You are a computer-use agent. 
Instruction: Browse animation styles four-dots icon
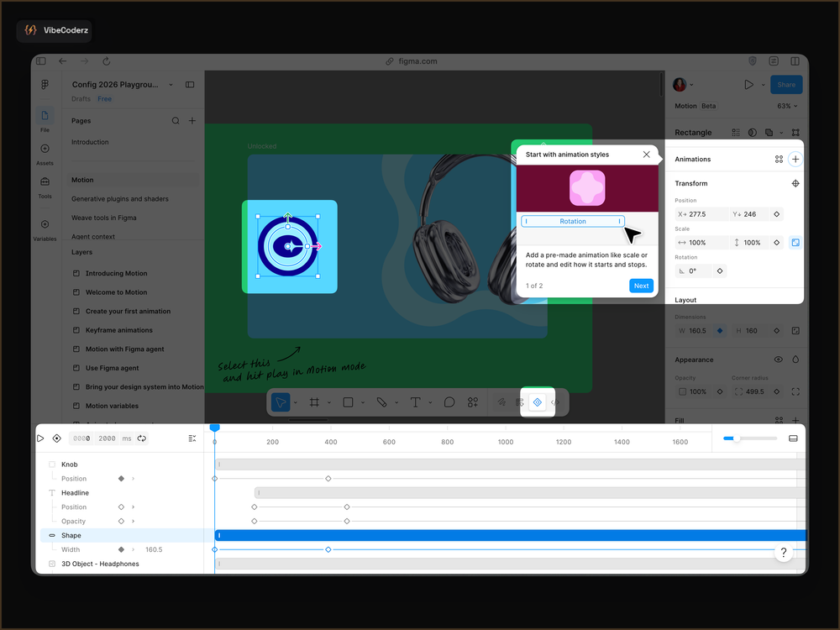coord(779,159)
